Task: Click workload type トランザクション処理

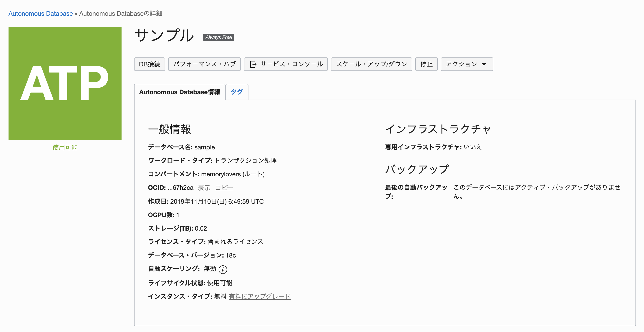Action: 246,160
